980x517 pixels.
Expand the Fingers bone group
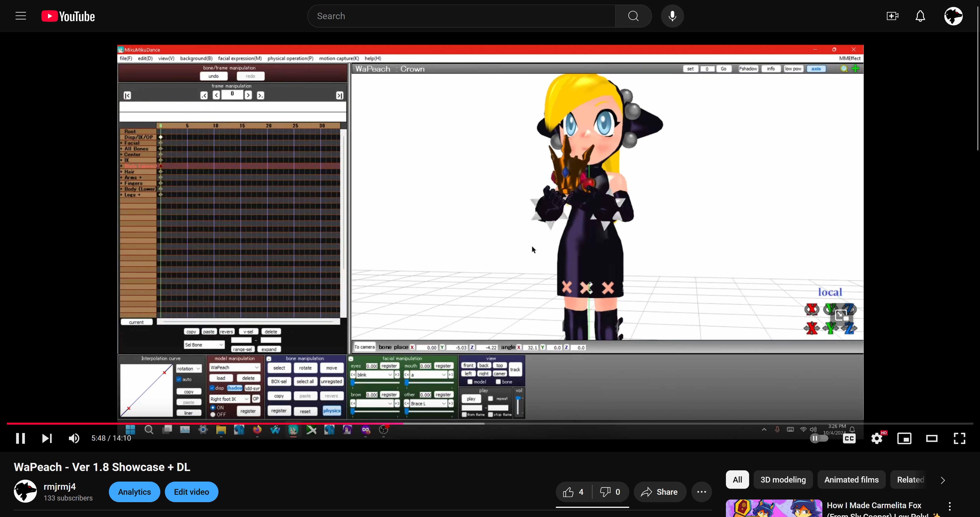click(x=121, y=183)
